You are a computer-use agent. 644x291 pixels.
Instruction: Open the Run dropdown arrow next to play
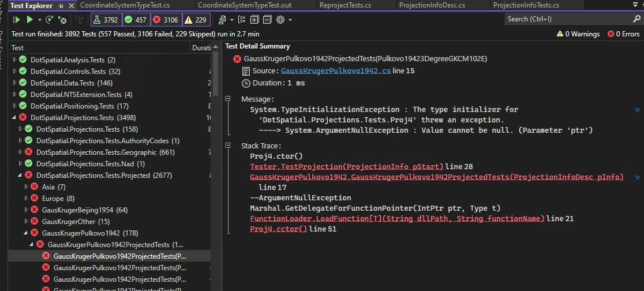pos(39,20)
